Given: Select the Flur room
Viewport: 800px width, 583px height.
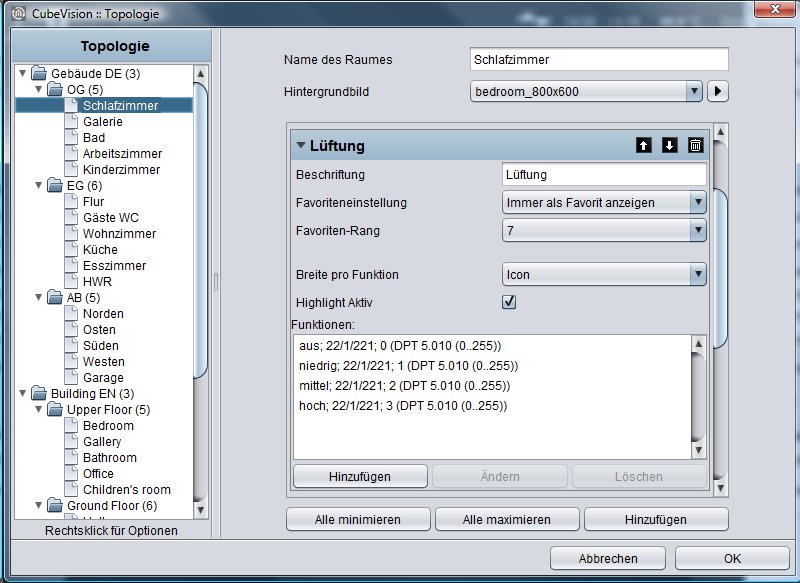Looking at the screenshot, I should (93, 201).
